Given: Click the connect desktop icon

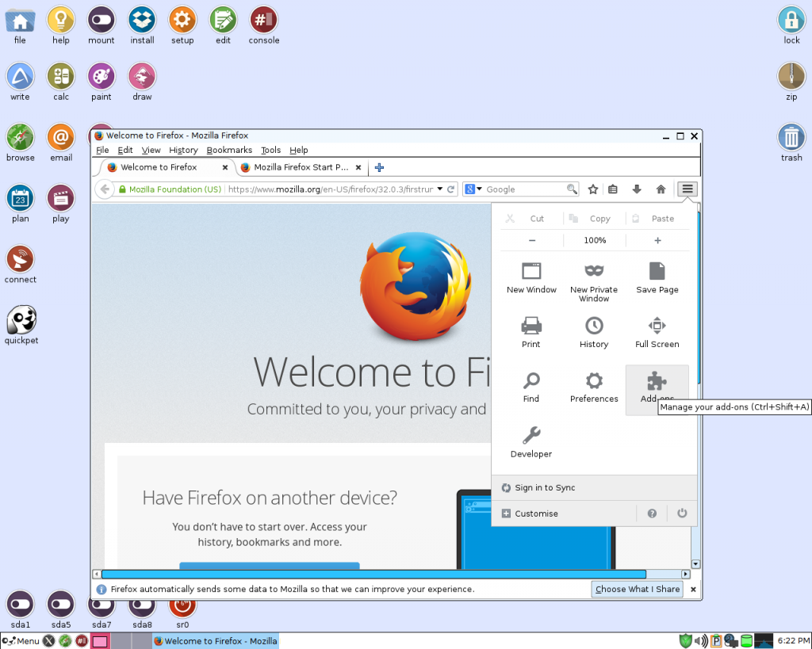Looking at the screenshot, I should [20, 265].
